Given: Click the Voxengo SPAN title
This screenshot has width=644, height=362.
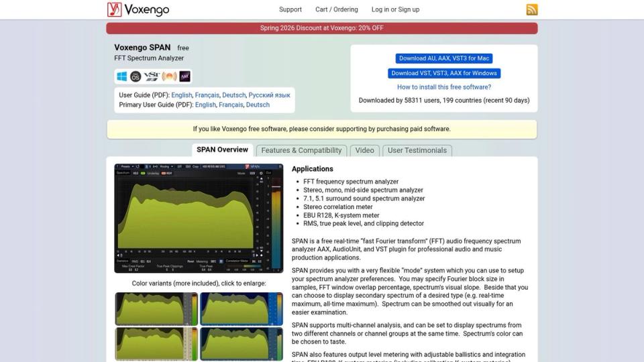Looking at the screenshot, I should tap(142, 47).
